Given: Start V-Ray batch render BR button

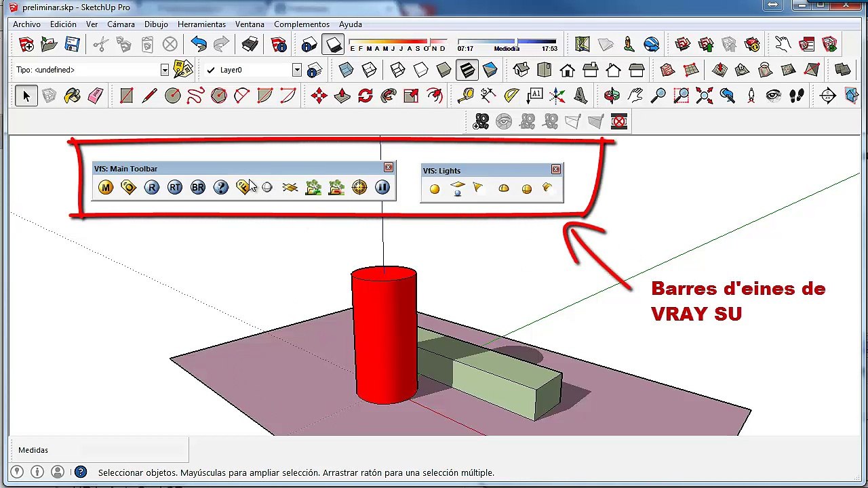Looking at the screenshot, I should [x=198, y=188].
